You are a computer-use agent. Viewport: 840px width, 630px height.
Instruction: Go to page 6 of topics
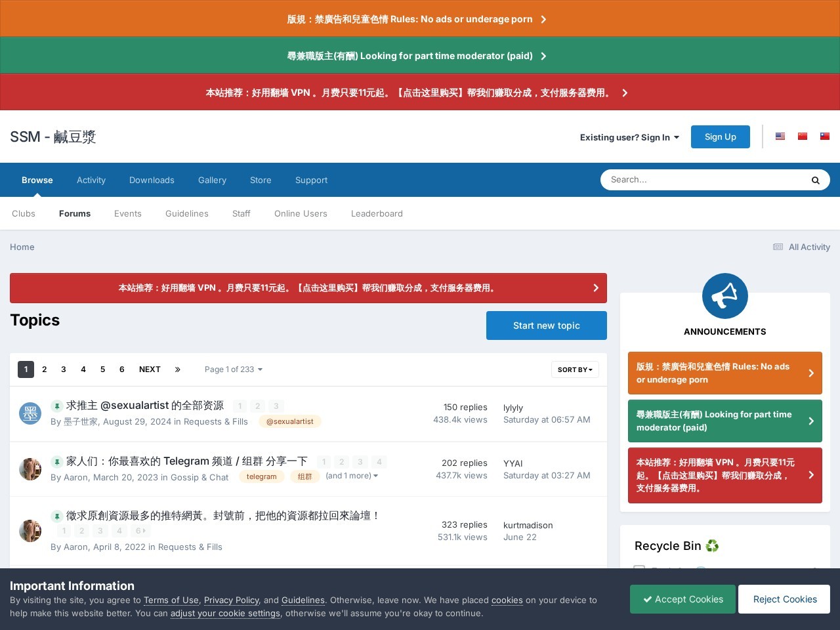(122, 369)
